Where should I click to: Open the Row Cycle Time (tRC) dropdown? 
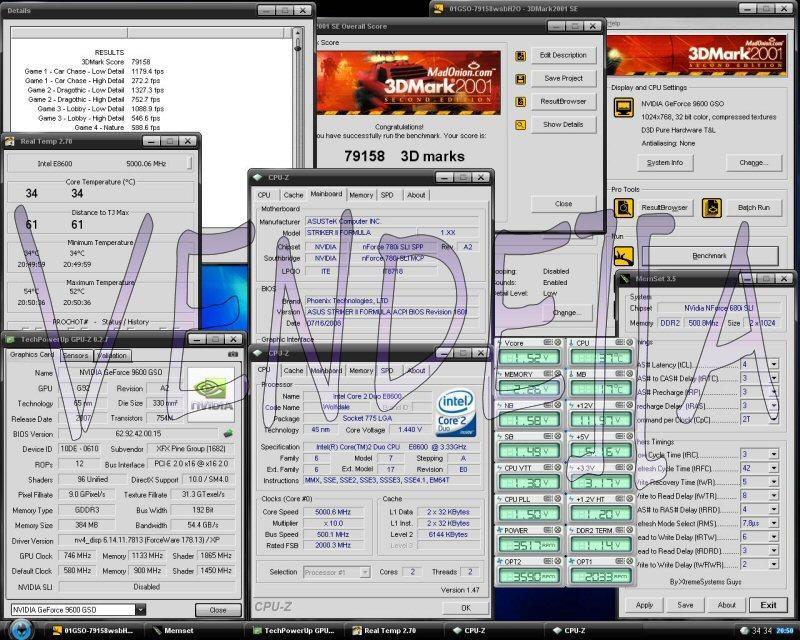(774, 454)
